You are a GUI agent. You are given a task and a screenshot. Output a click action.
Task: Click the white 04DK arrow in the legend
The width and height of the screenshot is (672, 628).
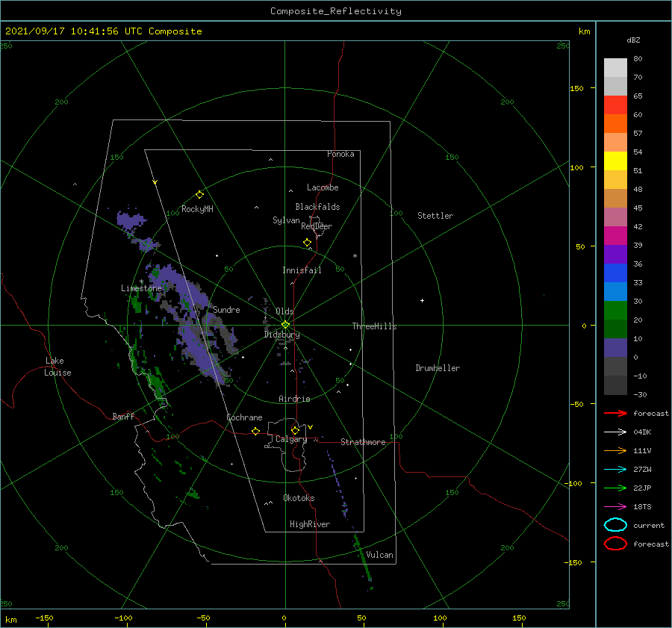pos(615,432)
